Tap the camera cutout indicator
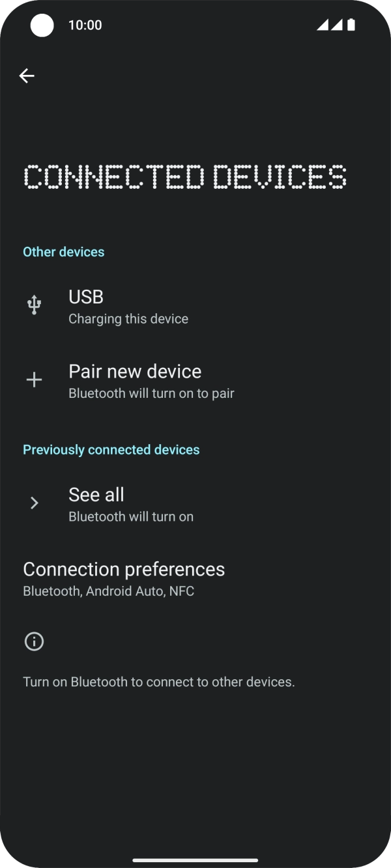Viewport: 391px width, 868px height. [42, 25]
